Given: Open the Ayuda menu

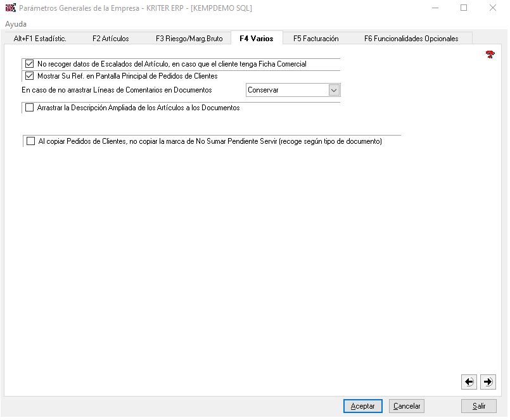Looking at the screenshot, I should (16, 24).
